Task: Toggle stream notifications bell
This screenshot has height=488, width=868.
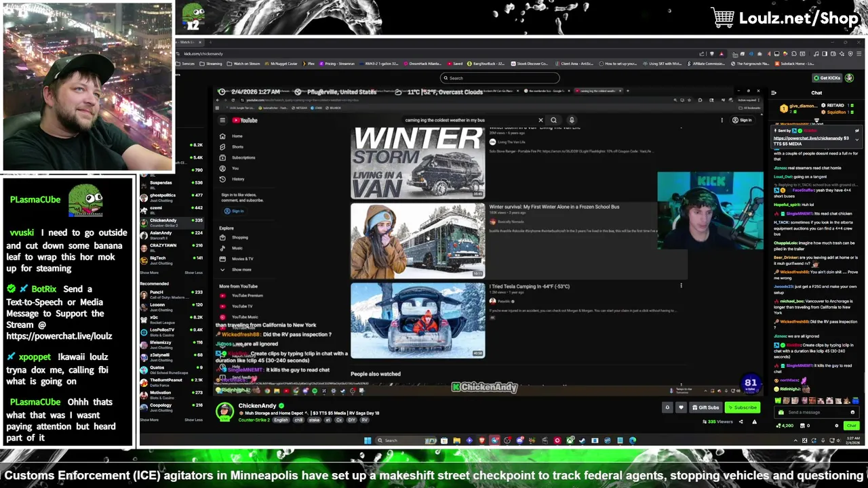Action: tap(667, 407)
